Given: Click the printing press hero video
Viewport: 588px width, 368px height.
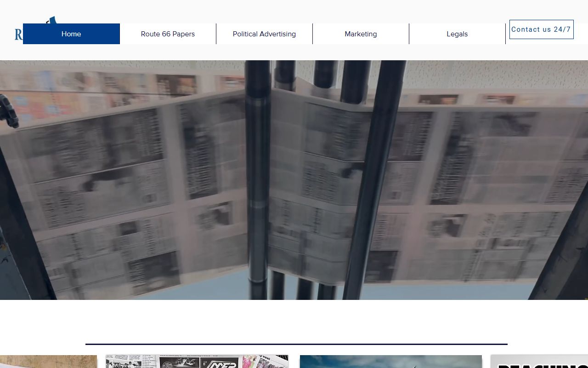Looking at the screenshot, I should [x=294, y=179].
